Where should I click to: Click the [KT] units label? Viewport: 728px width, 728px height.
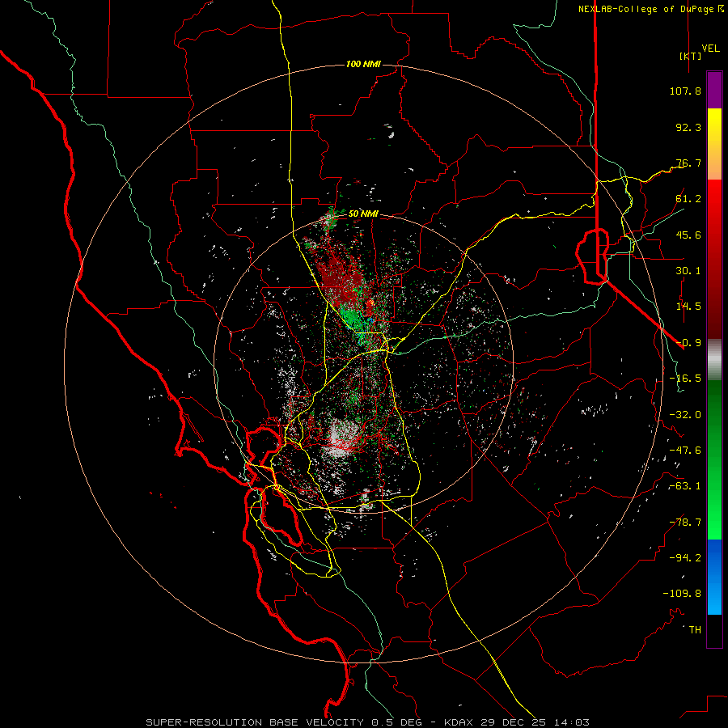691,56
